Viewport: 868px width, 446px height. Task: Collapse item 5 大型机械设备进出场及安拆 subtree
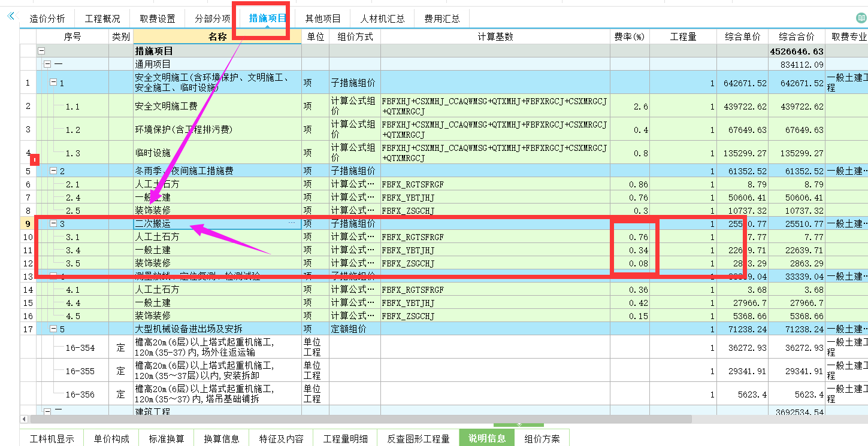coord(53,329)
